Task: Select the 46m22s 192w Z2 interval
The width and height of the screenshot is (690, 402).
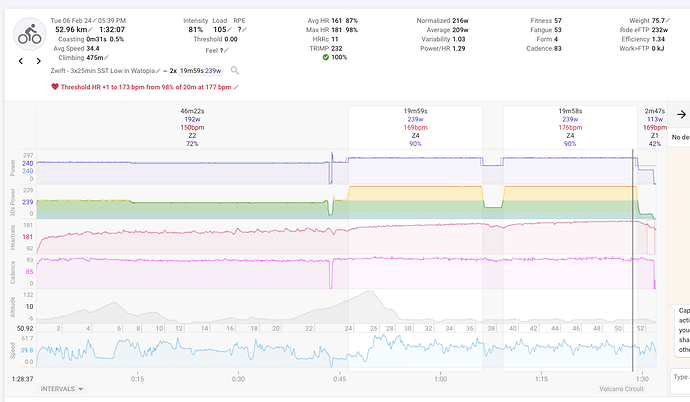Action: pyautogui.click(x=192, y=127)
